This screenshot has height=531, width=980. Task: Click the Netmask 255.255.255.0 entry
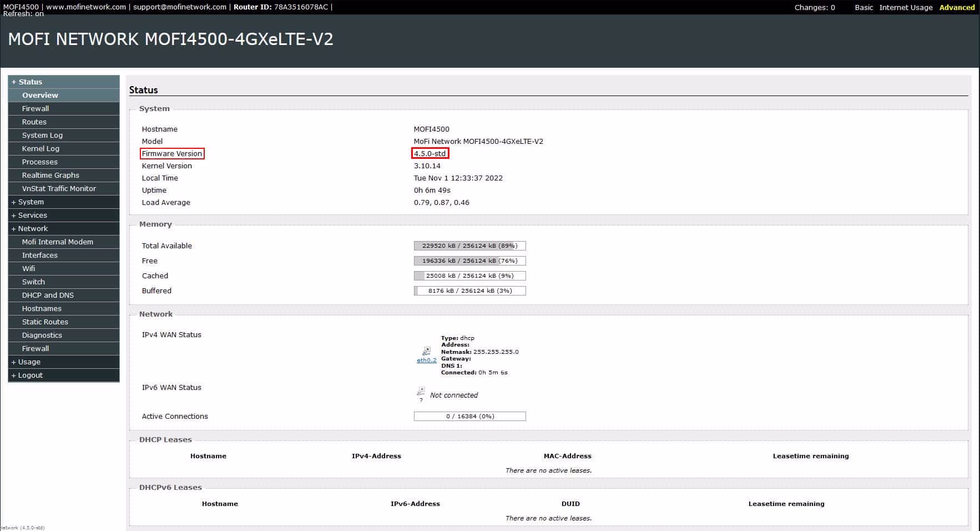(480, 352)
